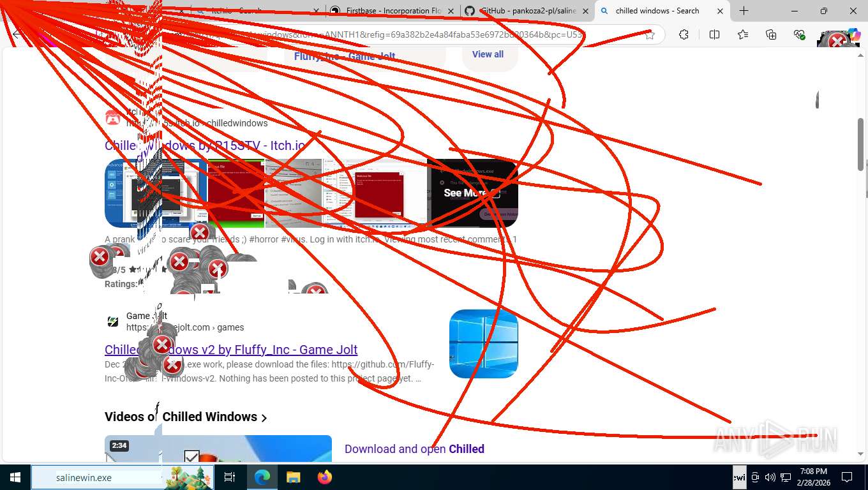The width and height of the screenshot is (868, 490).
Task: Click the itch.io site favicon
Action: pos(112,117)
